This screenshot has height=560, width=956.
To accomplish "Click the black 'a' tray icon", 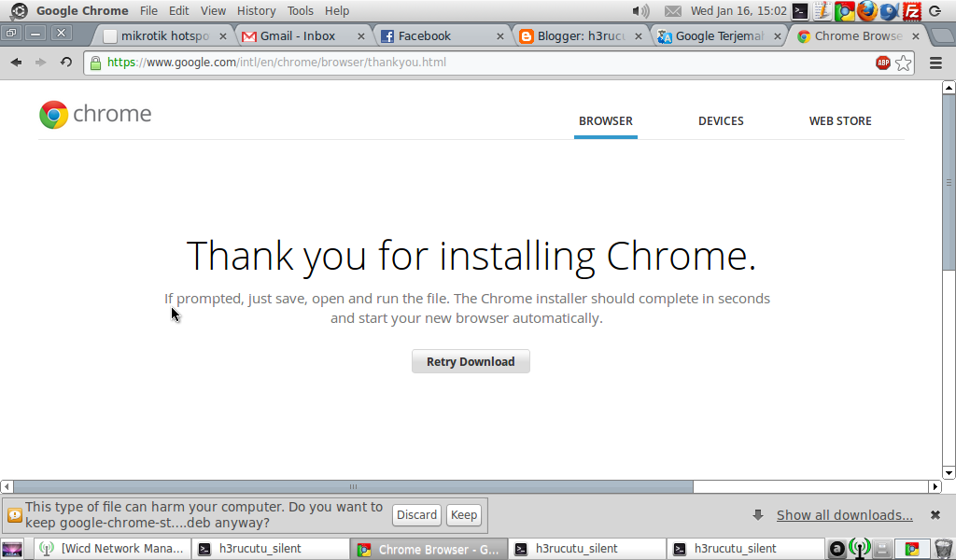I will coord(837,549).
